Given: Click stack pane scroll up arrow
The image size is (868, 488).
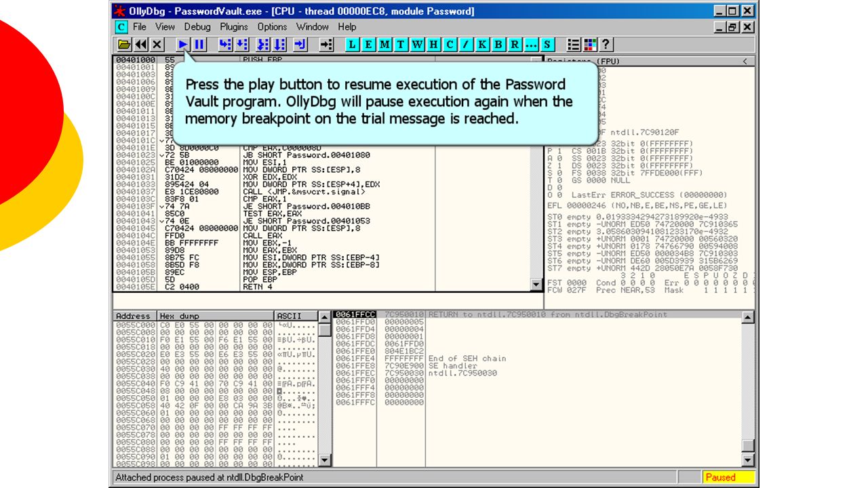Looking at the screenshot, I should 748,317.
